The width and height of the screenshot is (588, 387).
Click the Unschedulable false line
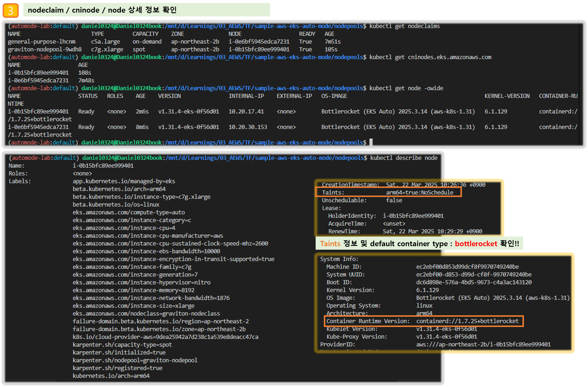[x=362, y=200]
